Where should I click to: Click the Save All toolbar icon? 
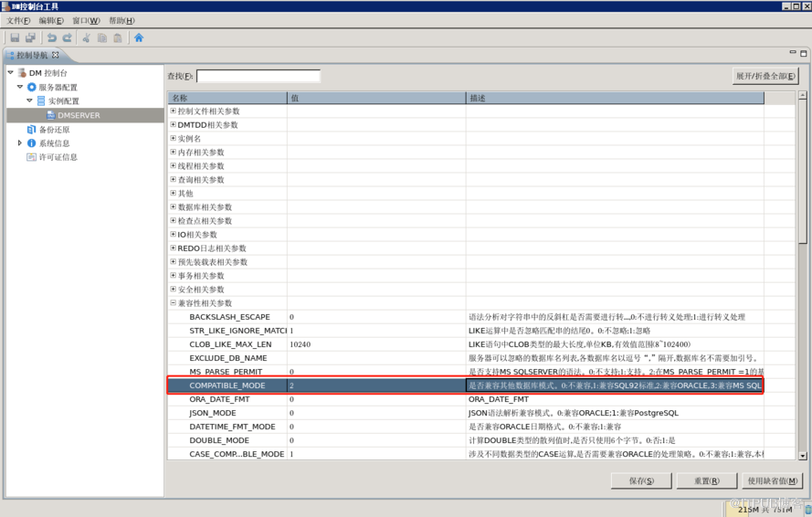tap(30, 37)
